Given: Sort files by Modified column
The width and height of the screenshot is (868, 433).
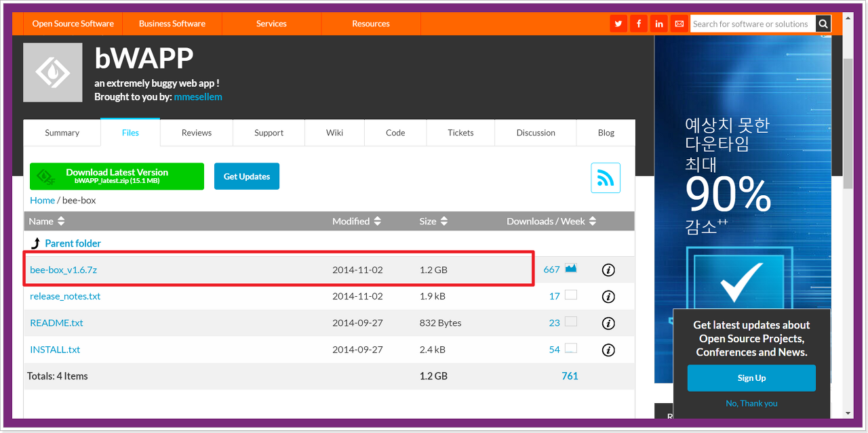Looking at the screenshot, I should pos(357,221).
